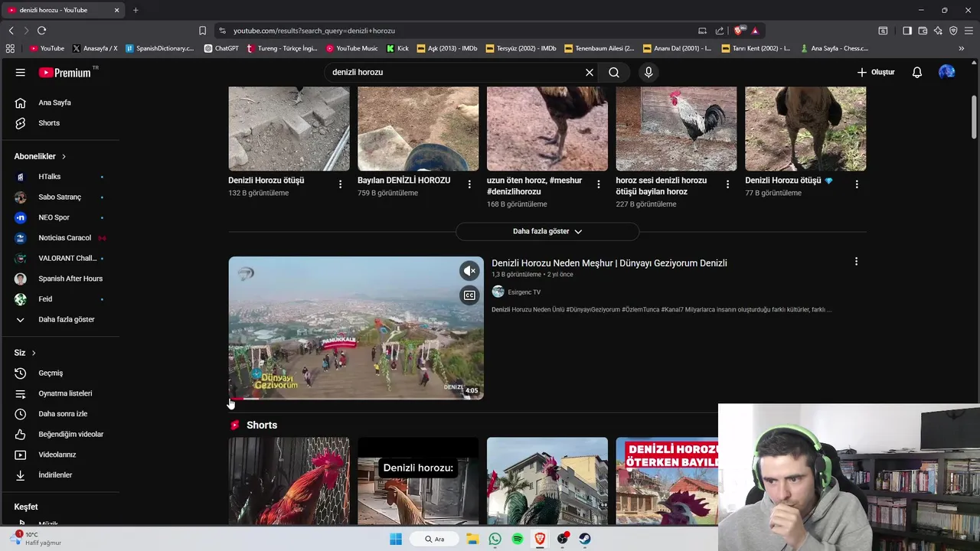
Task: Click the magnifier search button
Action: [614, 72]
